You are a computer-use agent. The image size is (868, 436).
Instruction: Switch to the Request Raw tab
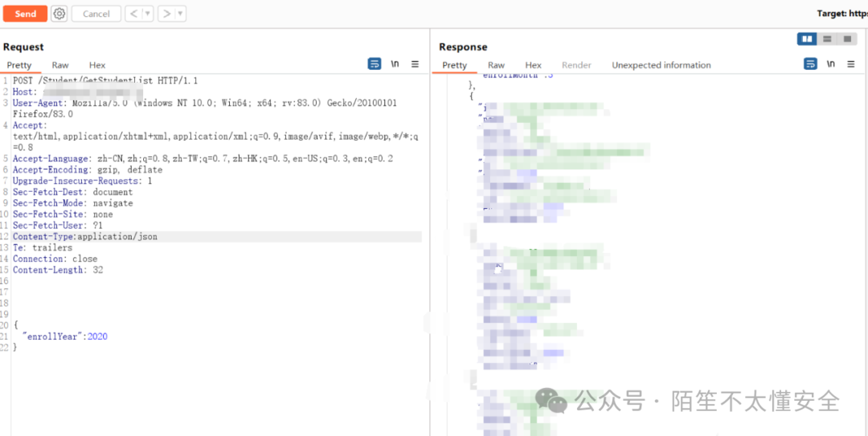[60, 65]
